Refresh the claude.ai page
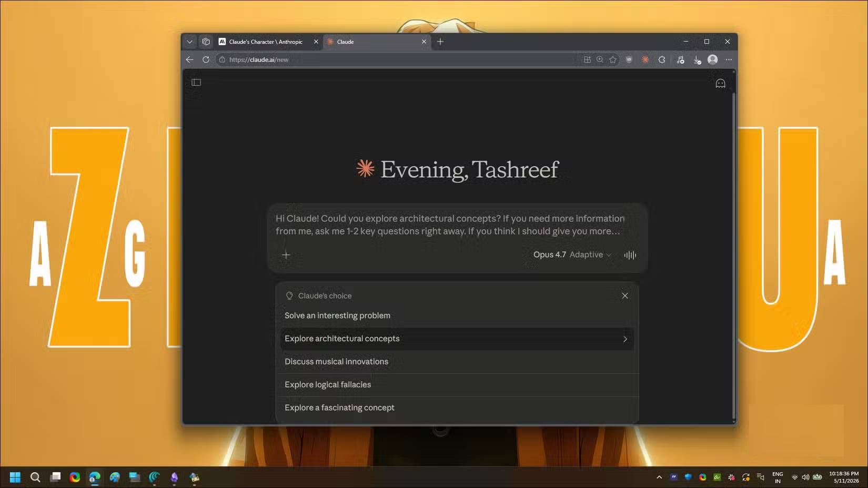The image size is (868, 488). tap(206, 59)
